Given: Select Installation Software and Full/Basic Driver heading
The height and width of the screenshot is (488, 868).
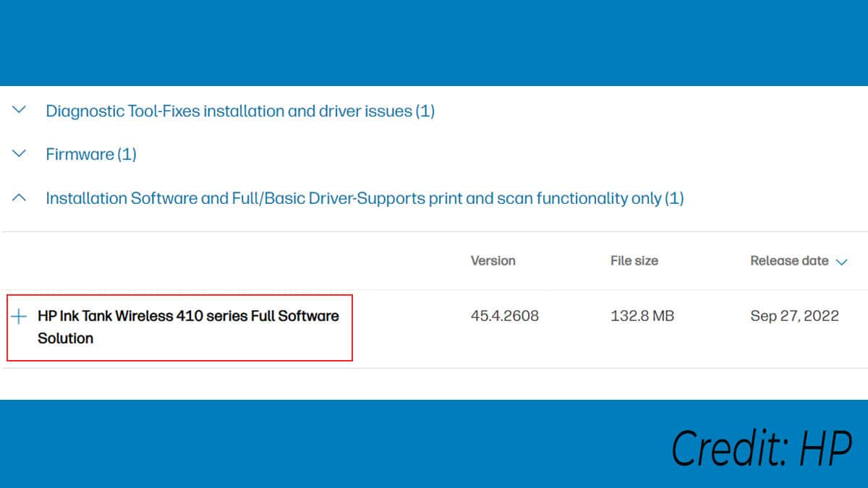Looking at the screenshot, I should click(353, 198).
